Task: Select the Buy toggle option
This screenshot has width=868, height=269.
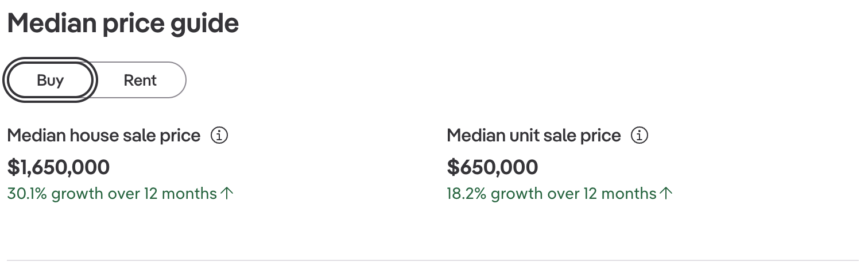Action: pos(50,80)
